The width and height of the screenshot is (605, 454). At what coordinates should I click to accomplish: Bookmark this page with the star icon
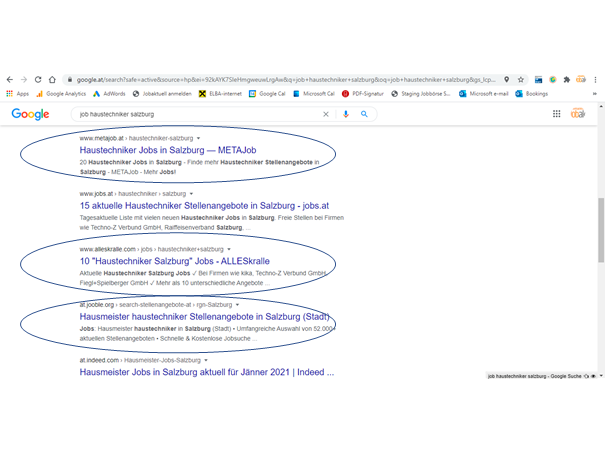tap(521, 79)
